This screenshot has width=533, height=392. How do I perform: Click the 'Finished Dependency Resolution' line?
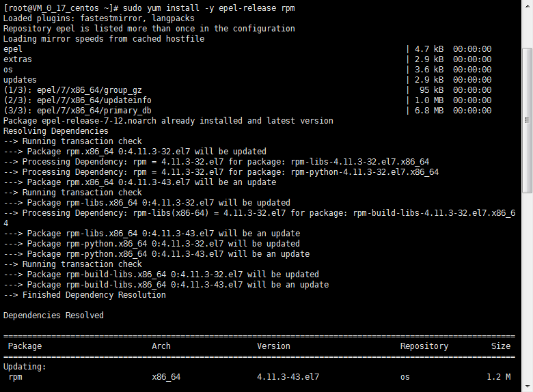tap(94, 295)
